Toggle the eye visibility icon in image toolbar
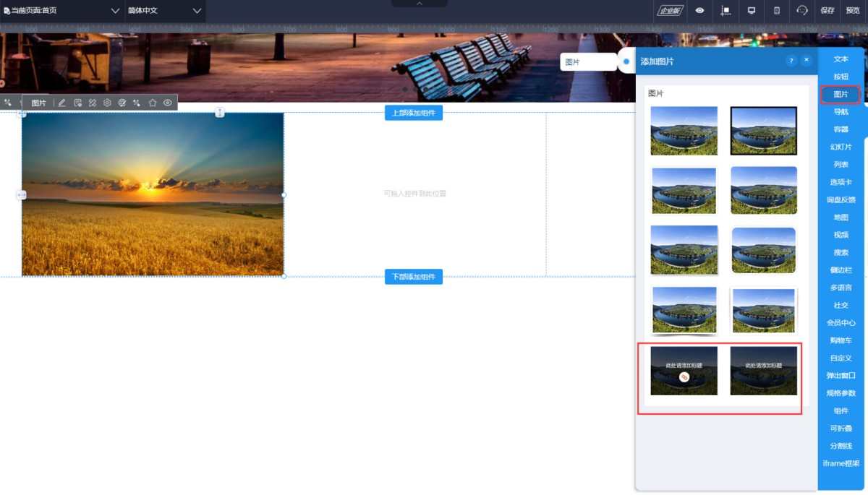Screen dimensions: 868x495 coord(168,103)
